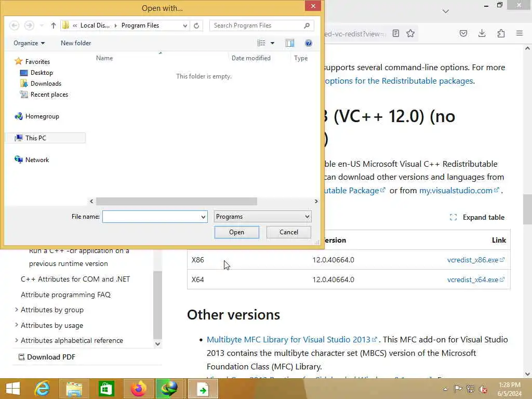Click Expand table button
This screenshot has width=532, height=399.
477,217
